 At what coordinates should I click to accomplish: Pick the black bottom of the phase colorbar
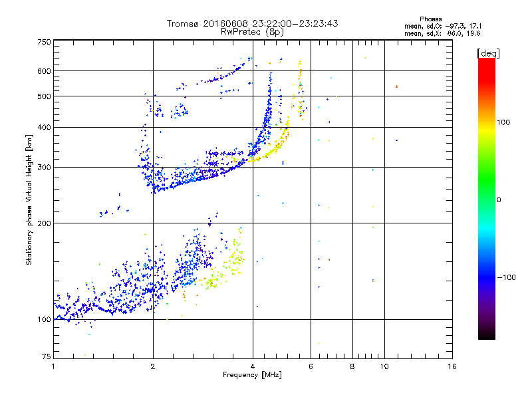[487, 334]
